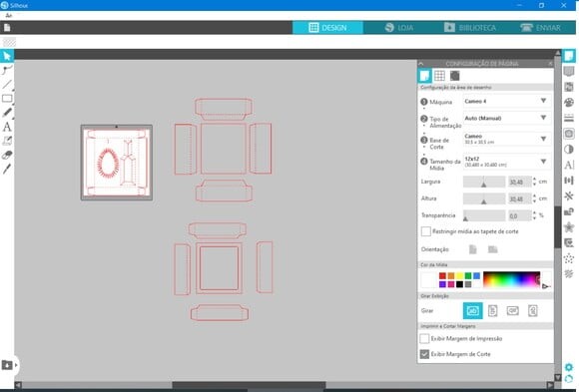The width and height of the screenshot is (579, 392).
Task: Select the Text tool
Action: click(x=7, y=127)
